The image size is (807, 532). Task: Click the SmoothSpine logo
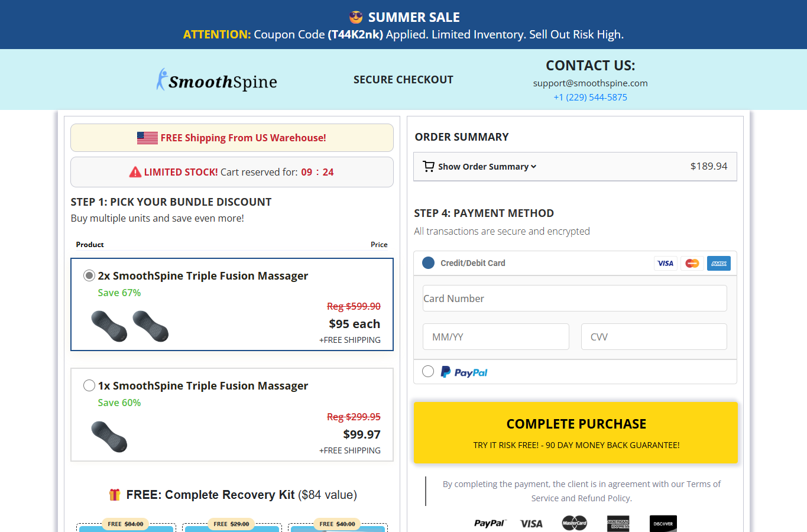click(216, 80)
